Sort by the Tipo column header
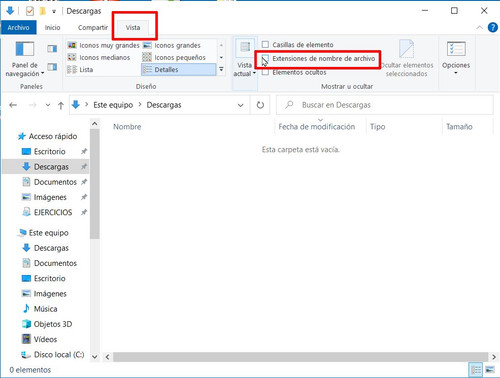Viewport: 500px width, 378px height. click(377, 127)
